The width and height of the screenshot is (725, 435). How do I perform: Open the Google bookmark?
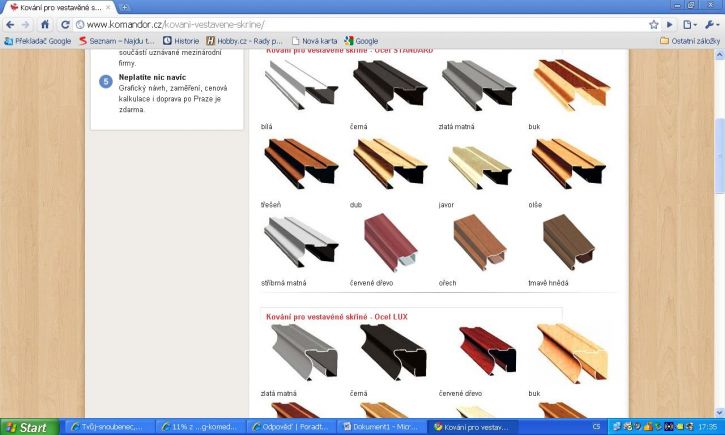(x=361, y=41)
